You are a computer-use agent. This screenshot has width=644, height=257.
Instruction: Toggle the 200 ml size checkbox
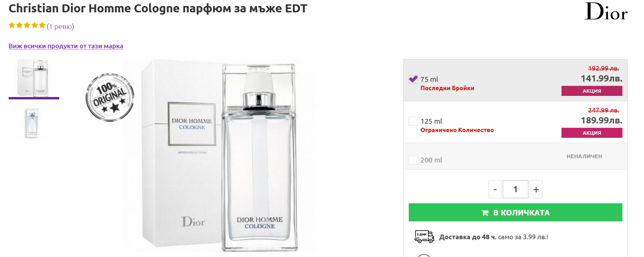tap(413, 160)
